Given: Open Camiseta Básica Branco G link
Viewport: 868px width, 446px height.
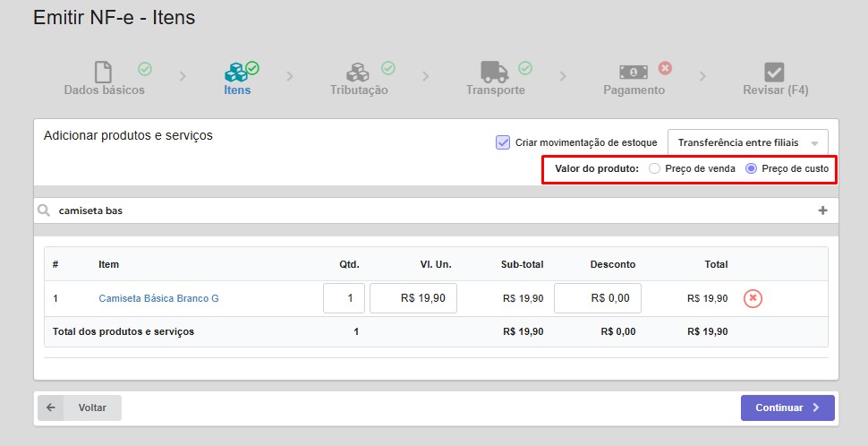Looking at the screenshot, I should pyautogui.click(x=158, y=298).
